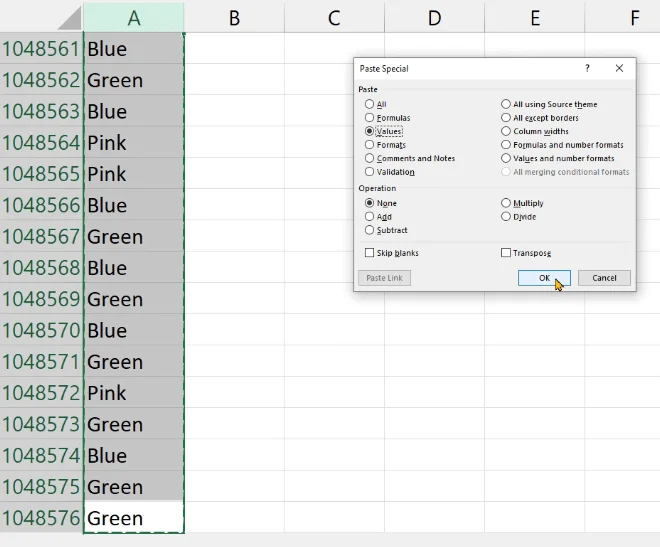
Task: Choose Formulas and number formats option
Action: coord(506,145)
